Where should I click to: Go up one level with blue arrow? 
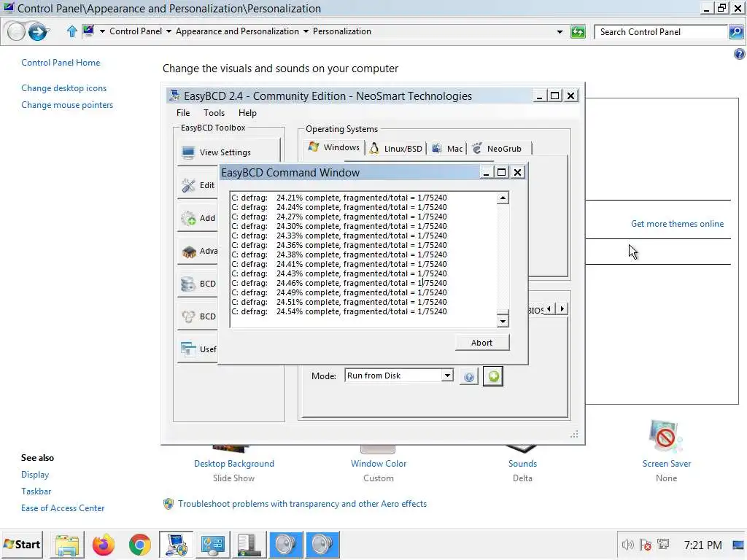72,31
